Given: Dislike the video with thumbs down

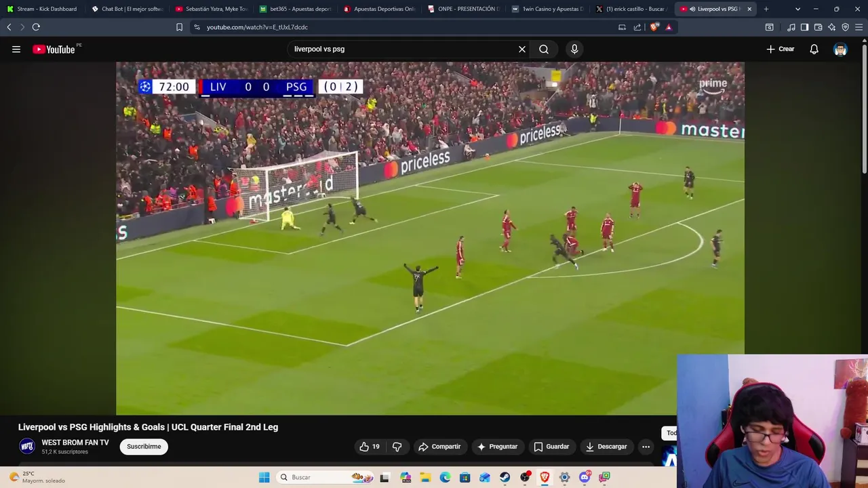Looking at the screenshot, I should tap(397, 447).
